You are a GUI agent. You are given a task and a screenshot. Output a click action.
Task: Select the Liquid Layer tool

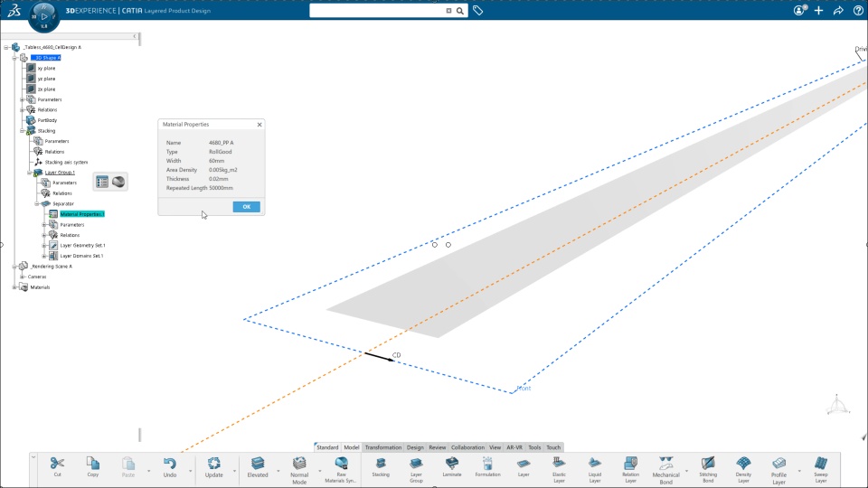pyautogui.click(x=595, y=470)
